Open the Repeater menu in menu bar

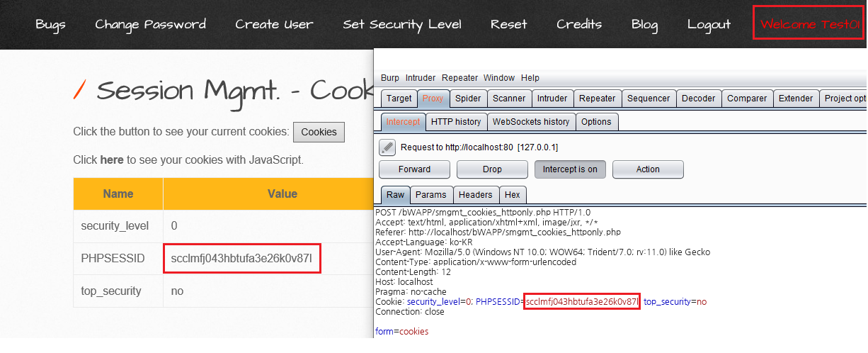(x=460, y=78)
